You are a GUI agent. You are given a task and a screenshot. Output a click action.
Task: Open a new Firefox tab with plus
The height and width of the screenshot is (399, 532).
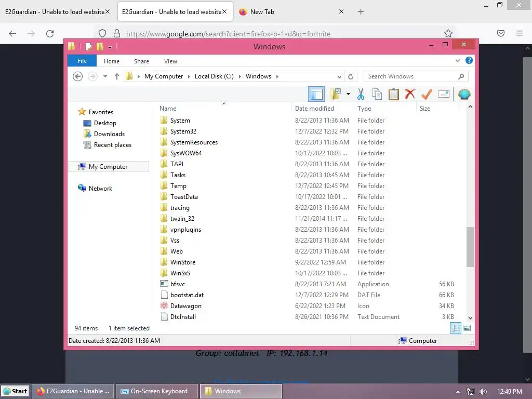pos(361,12)
